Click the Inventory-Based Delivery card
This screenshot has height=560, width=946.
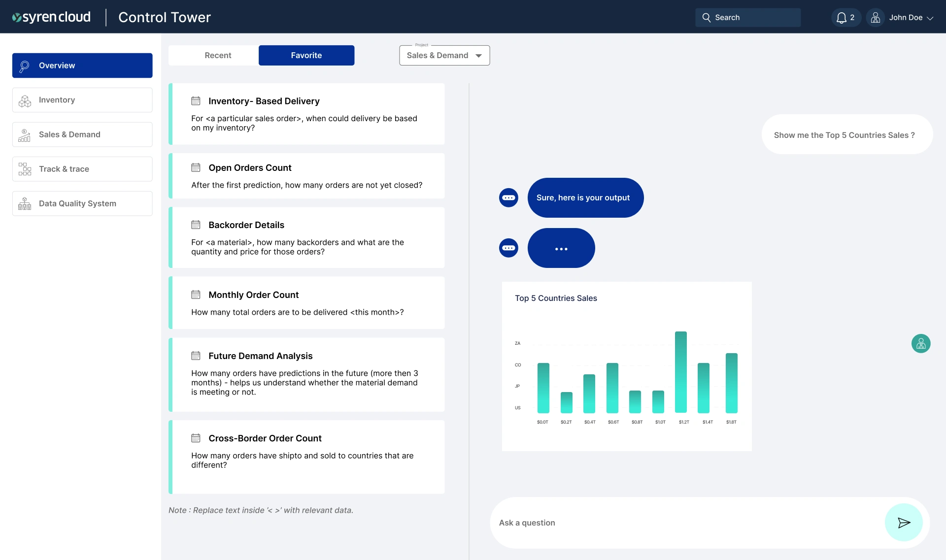(x=309, y=113)
